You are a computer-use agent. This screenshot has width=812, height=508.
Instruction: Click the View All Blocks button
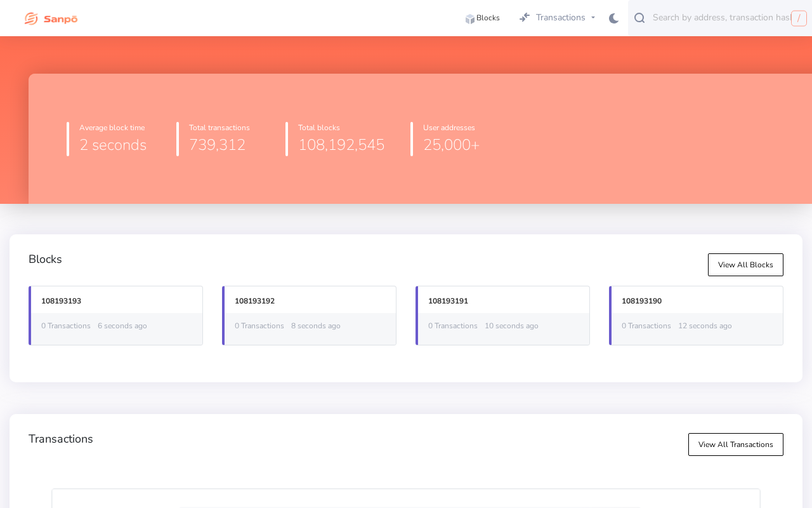click(x=745, y=265)
